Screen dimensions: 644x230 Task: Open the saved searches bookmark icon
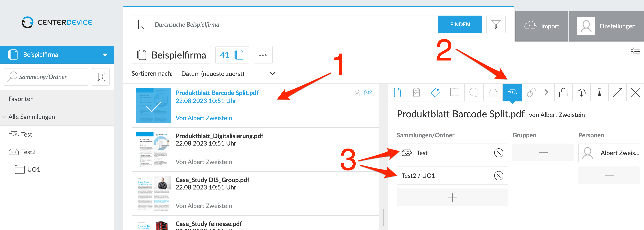coord(141,24)
